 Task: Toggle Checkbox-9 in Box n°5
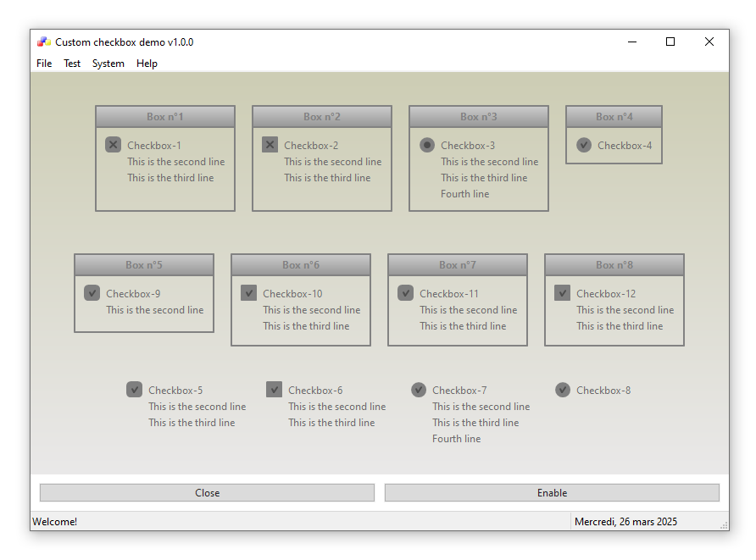tap(92, 293)
